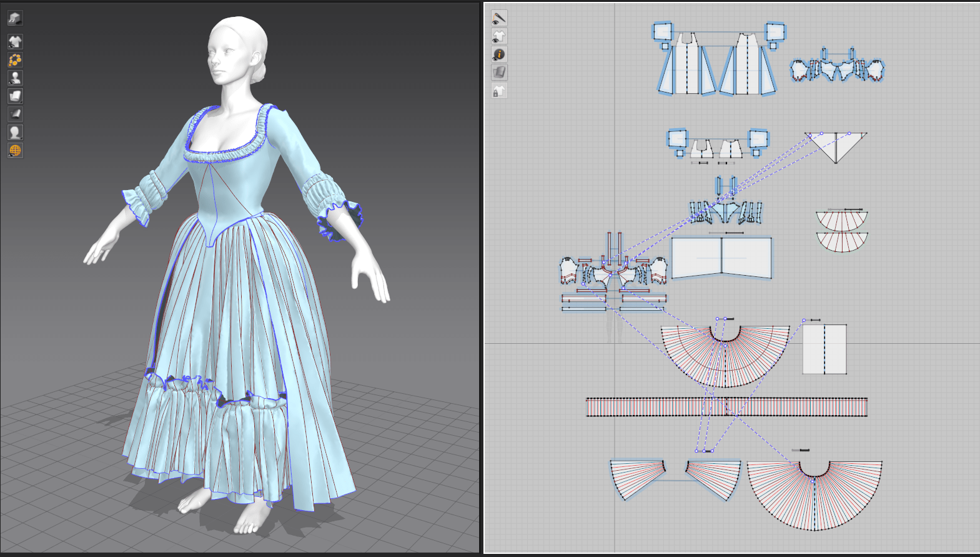Expand the garment surface options in 3D toolbar
The image size is (980, 557).
pyautogui.click(x=15, y=96)
